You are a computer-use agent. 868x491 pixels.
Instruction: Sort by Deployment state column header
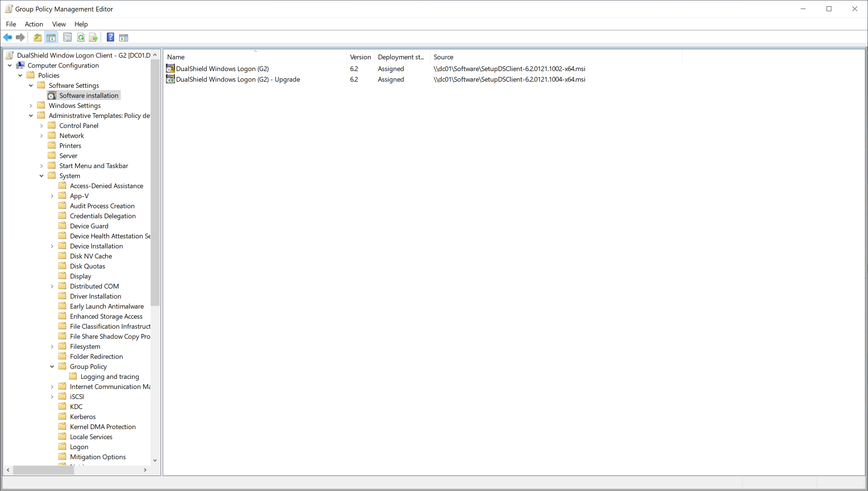tap(400, 57)
